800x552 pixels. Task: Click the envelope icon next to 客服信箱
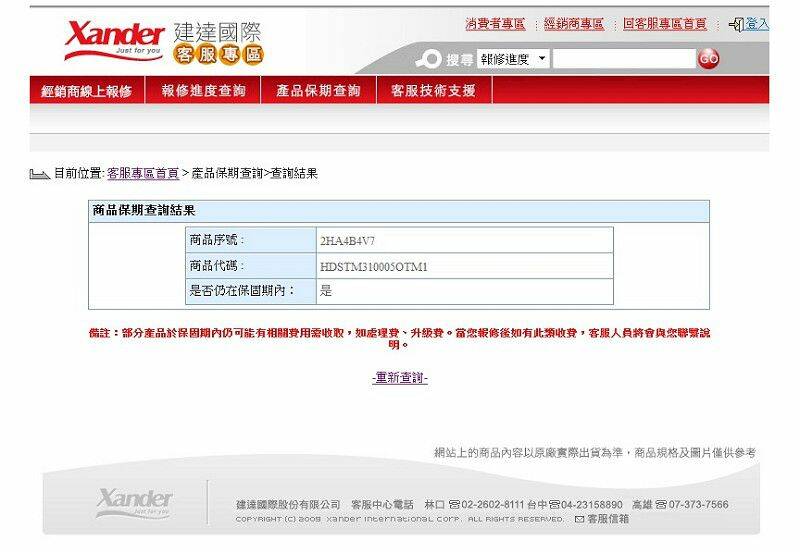[x=579, y=519]
